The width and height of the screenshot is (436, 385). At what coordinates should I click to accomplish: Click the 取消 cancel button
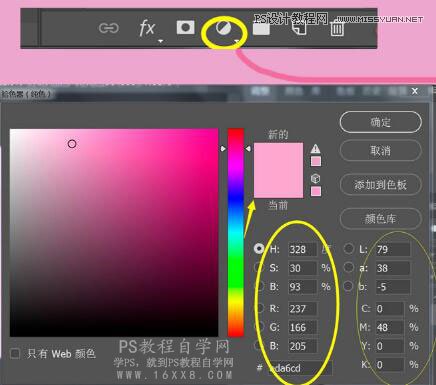[381, 151]
